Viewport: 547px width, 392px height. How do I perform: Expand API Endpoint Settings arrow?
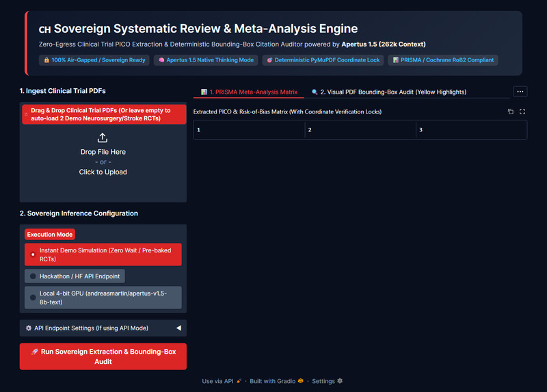click(x=178, y=328)
